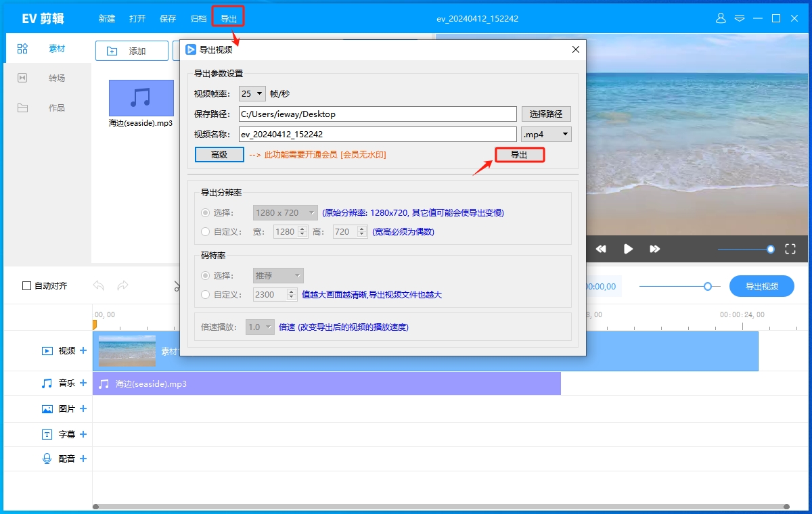
Task: Select the 自定义 bitrate radio button
Action: pyautogui.click(x=206, y=294)
